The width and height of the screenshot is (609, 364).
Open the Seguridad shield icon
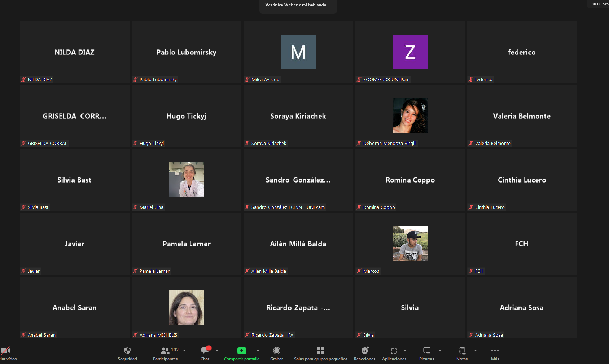[127, 351]
